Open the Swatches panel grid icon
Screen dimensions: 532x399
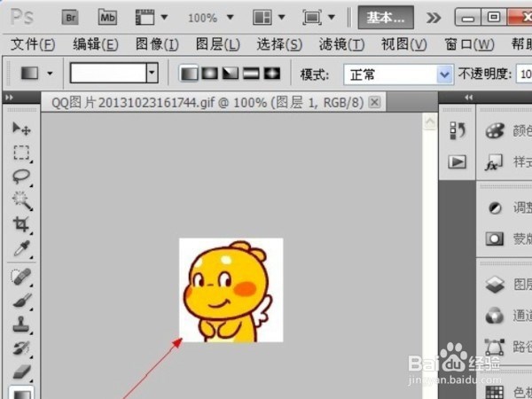495,392
